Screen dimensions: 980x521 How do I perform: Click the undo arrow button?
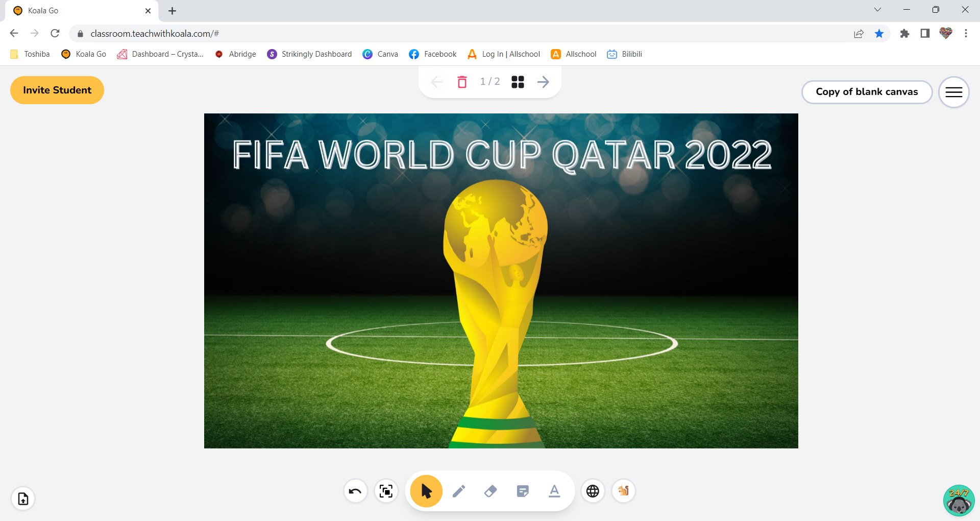point(355,491)
